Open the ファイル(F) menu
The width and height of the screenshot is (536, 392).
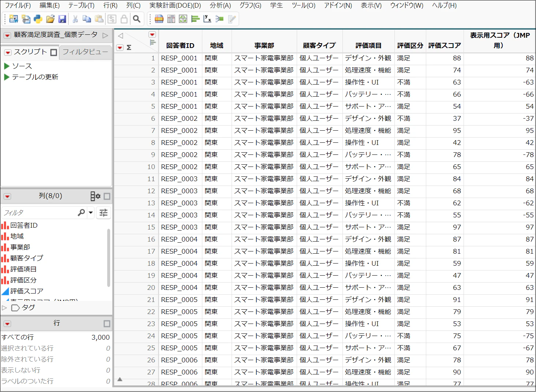pos(18,5)
